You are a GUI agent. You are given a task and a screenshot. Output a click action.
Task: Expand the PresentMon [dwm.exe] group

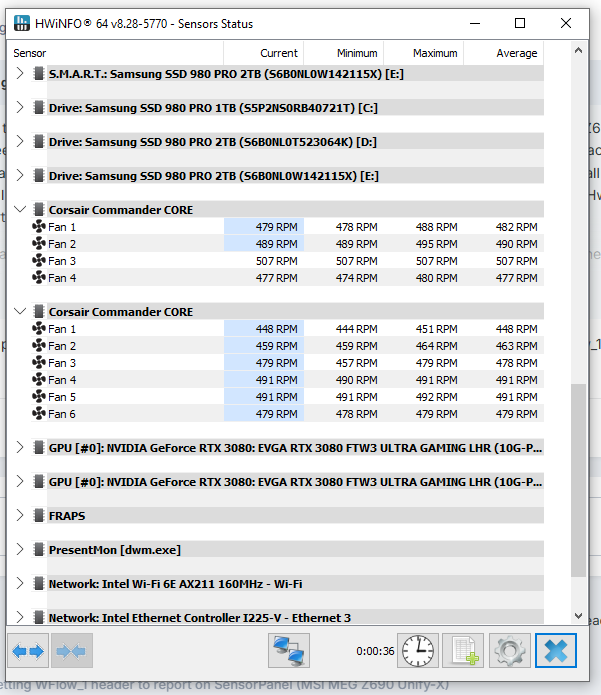(20, 549)
